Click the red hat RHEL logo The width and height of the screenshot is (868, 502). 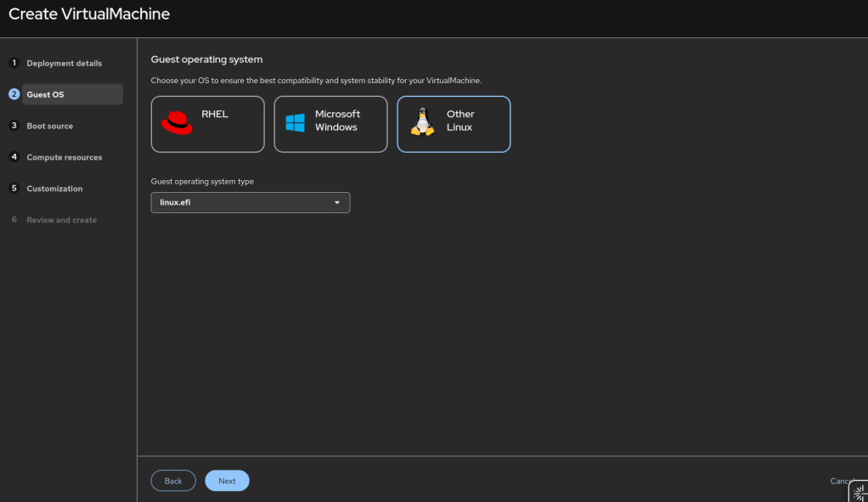177,122
